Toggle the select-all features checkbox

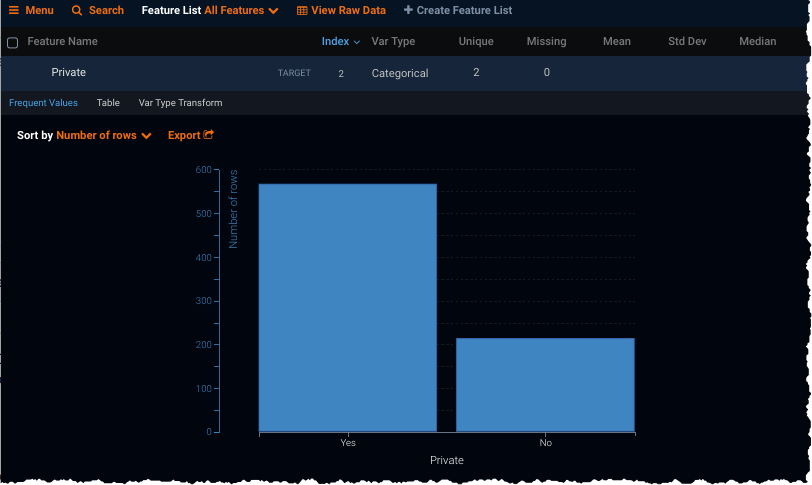click(13, 43)
